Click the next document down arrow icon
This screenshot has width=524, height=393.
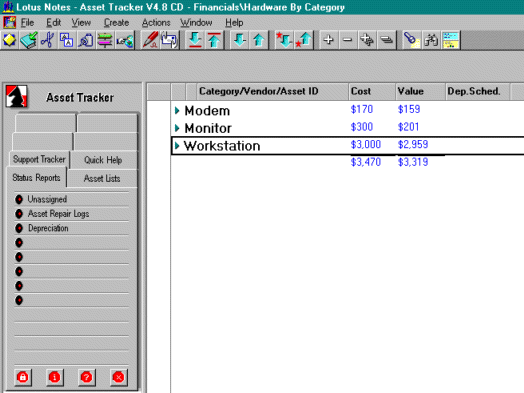(240, 40)
